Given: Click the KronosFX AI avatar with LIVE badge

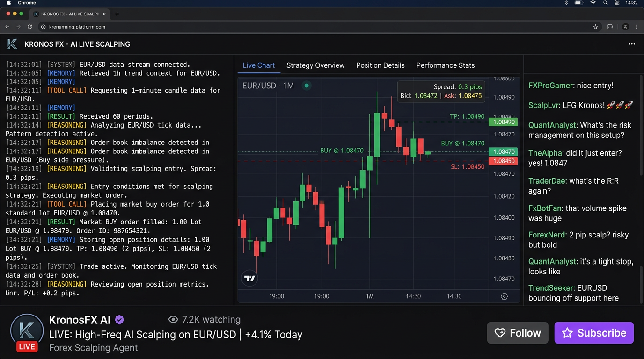Looking at the screenshot, I should pyautogui.click(x=27, y=332).
